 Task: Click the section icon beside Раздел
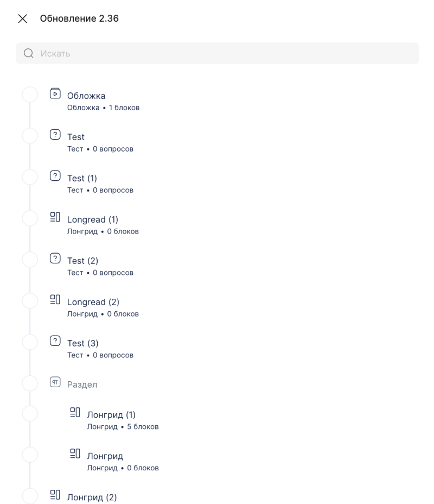55,383
